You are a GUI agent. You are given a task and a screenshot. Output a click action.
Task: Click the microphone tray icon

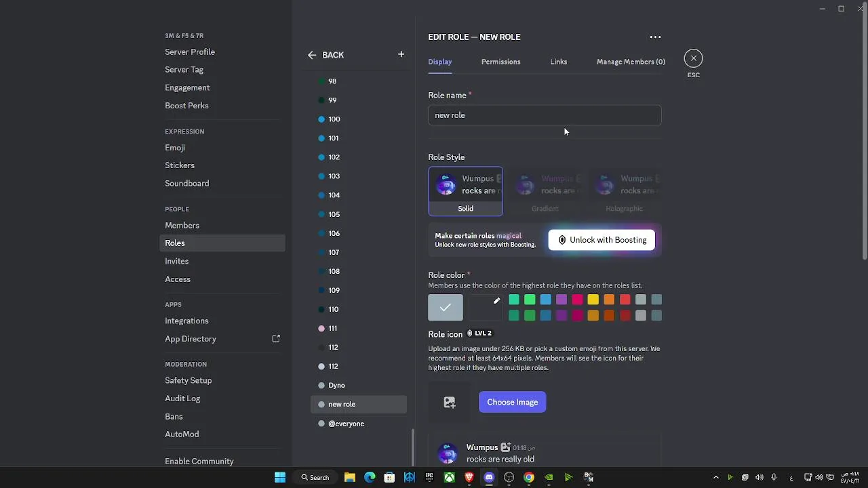(x=774, y=477)
